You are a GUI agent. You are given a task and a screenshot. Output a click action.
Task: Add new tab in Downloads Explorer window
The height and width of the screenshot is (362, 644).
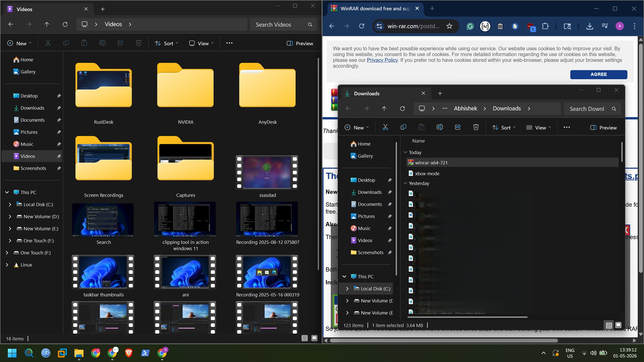click(x=440, y=94)
